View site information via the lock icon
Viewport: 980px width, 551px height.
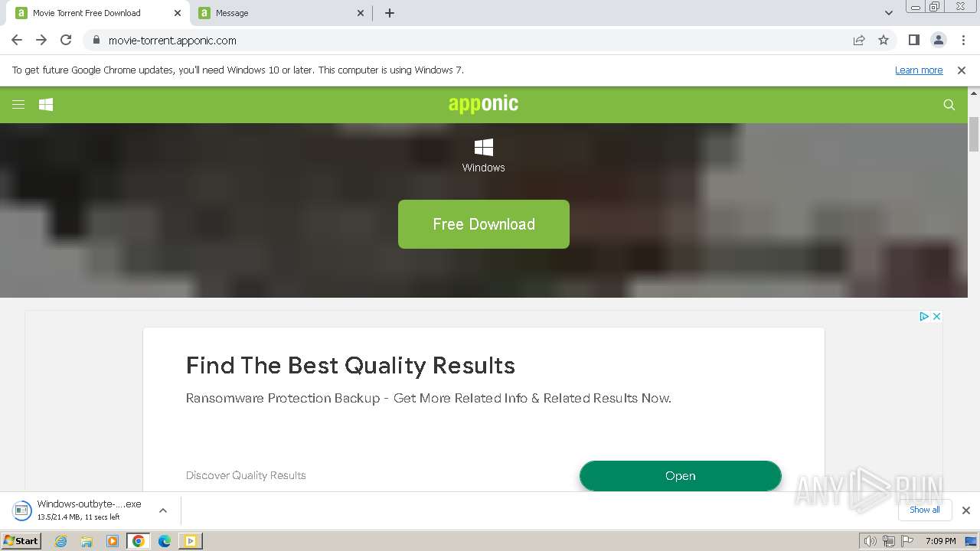click(x=96, y=40)
